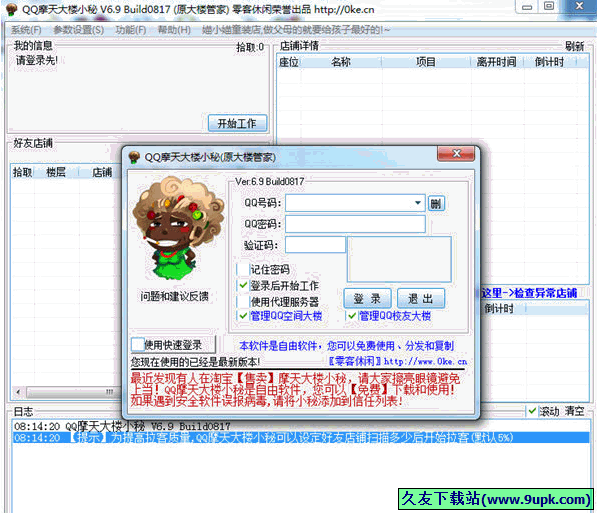Click 刷新 refresh in 店铺详情 panel
The width and height of the screenshot is (597, 513).
tap(574, 46)
